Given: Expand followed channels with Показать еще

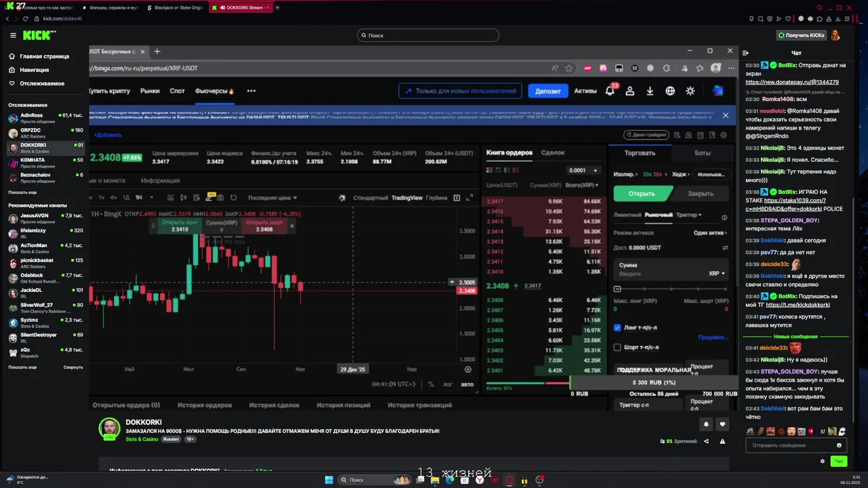Looking at the screenshot, I should click(x=22, y=192).
